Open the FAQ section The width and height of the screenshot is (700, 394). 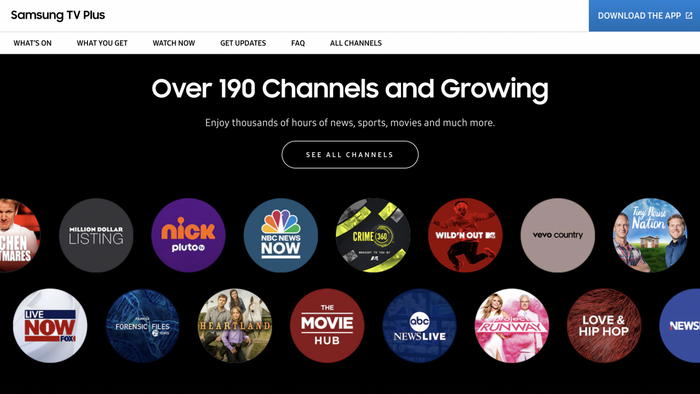(298, 43)
